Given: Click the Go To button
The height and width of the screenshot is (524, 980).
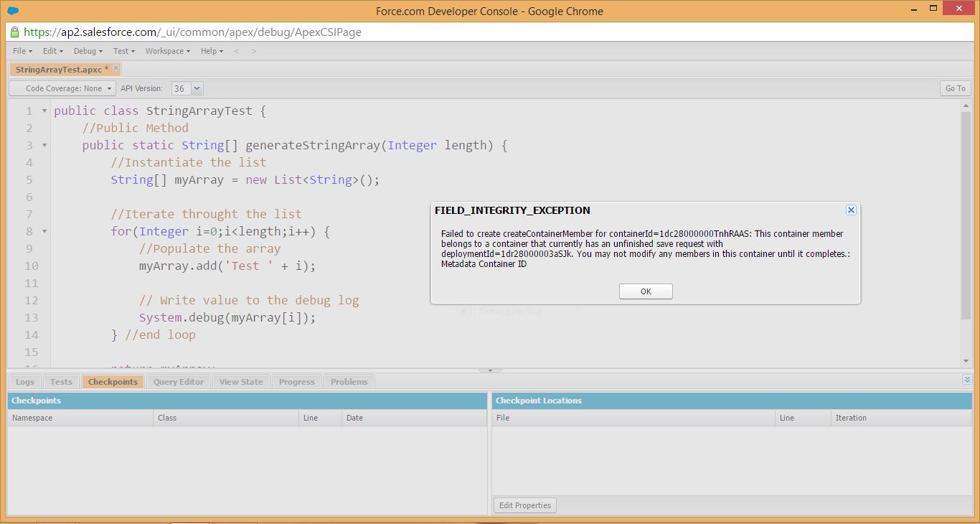Looking at the screenshot, I should coord(955,88).
